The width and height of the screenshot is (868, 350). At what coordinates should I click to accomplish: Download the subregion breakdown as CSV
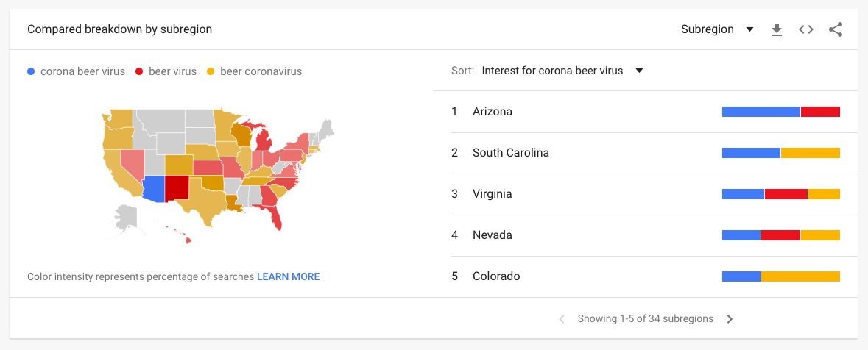(777, 30)
